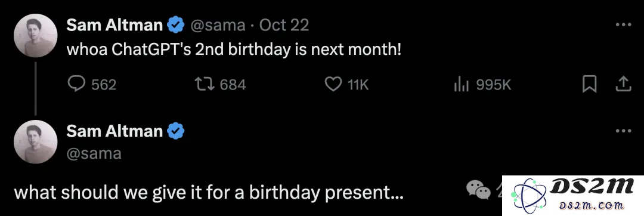This screenshot has width=644, height=216.
Task: Open the DS2M.COM logo
Action: (573, 196)
